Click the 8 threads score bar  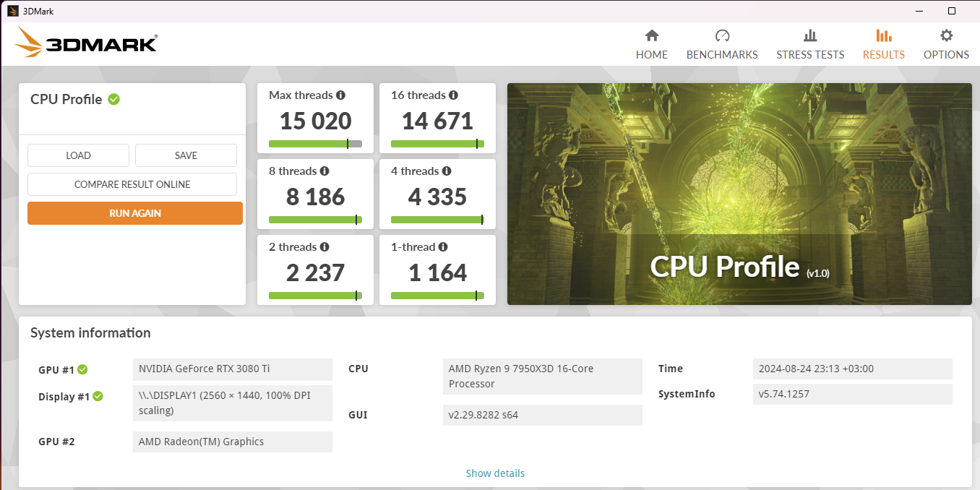(315, 220)
